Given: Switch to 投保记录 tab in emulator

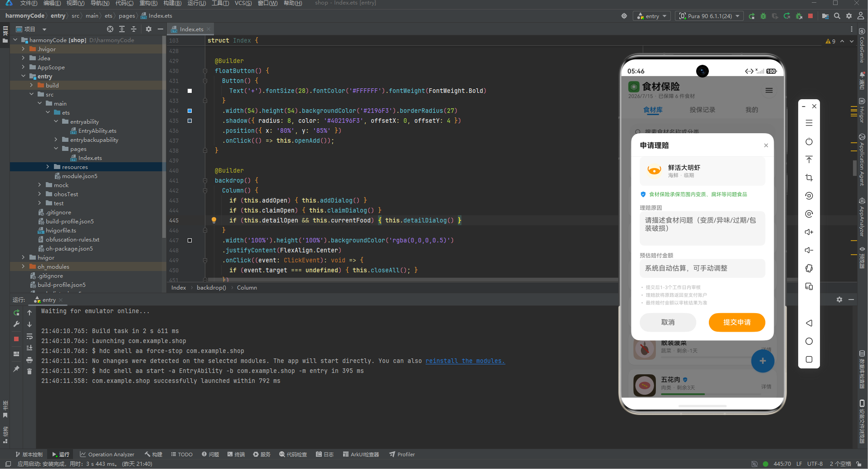Looking at the screenshot, I should click(702, 110).
